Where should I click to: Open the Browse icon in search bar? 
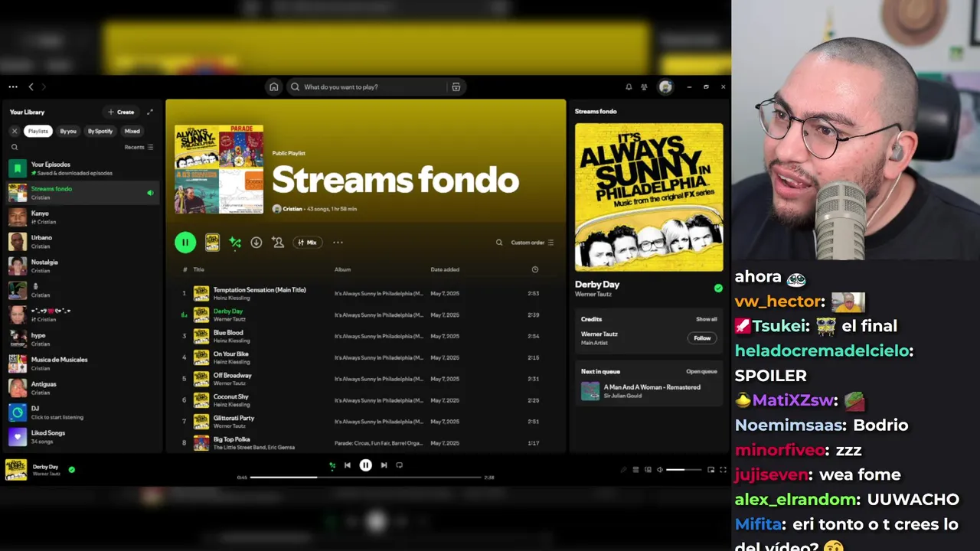pyautogui.click(x=456, y=86)
